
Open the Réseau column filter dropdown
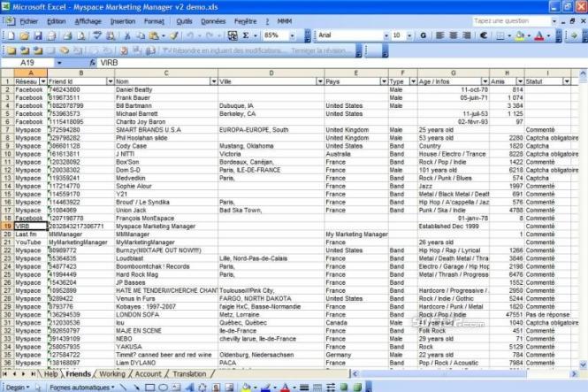coord(43,81)
